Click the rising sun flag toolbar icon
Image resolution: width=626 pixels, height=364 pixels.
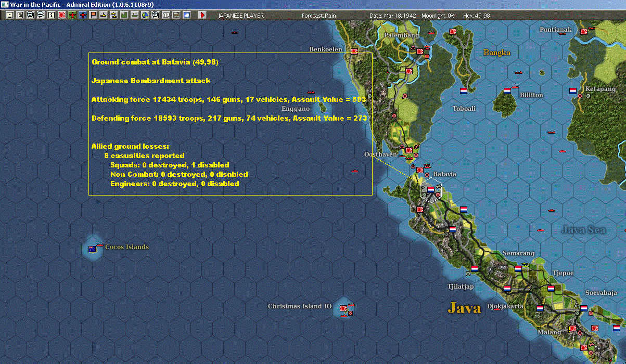[x=61, y=15]
